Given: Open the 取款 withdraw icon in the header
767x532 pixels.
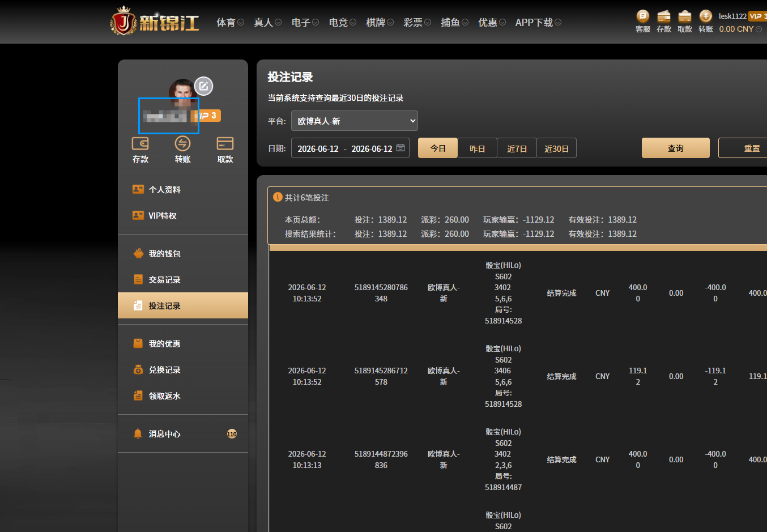Looking at the screenshot, I should pos(685,22).
